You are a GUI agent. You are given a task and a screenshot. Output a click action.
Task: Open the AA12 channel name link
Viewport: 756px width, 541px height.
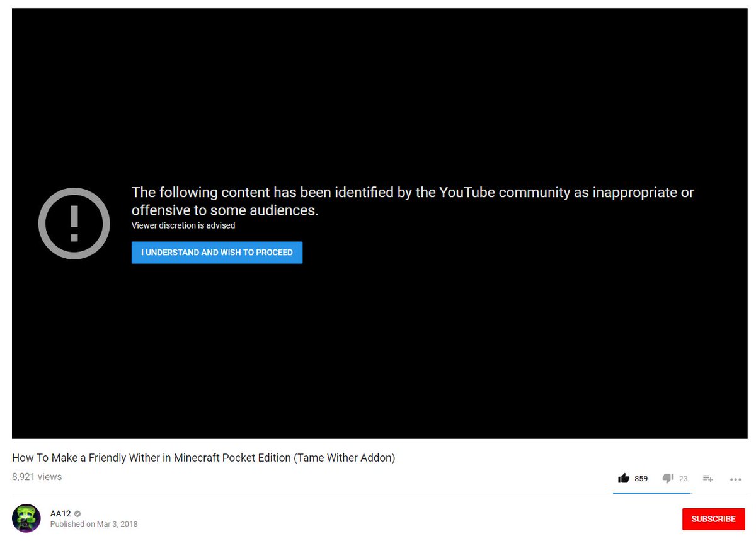(60, 513)
